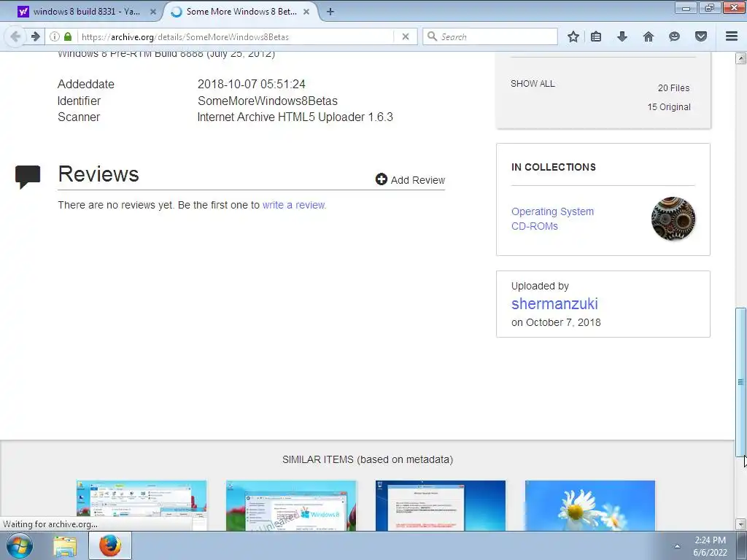Save page to Pocket icon
Image resolution: width=747 pixels, height=560 pixels.
coord(701,36)
